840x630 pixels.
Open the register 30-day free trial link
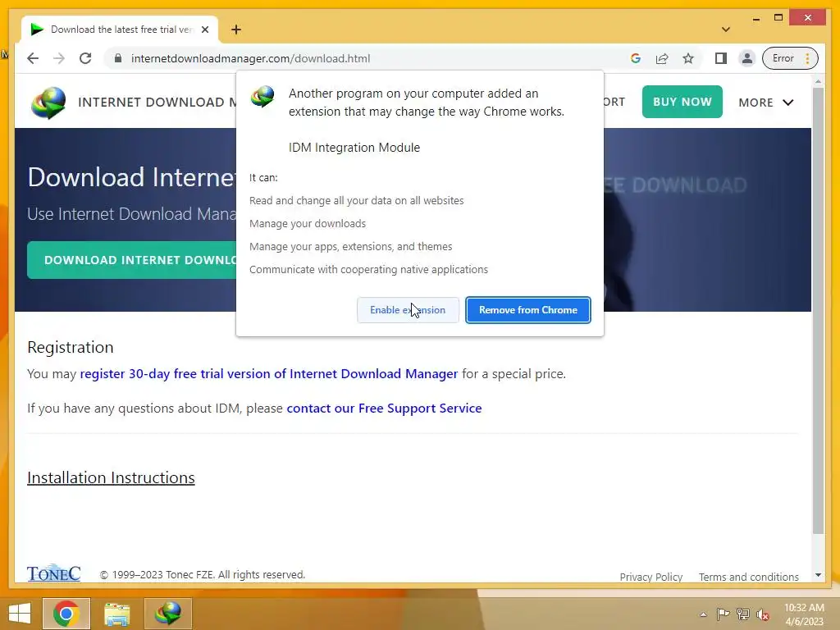pos(269,374)
